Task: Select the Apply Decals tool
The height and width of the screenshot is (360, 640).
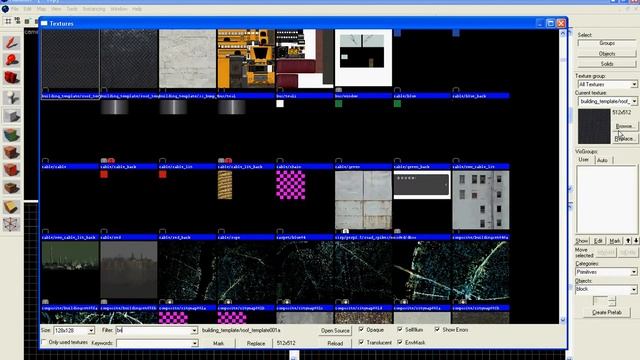Action: tap(11, 170)
